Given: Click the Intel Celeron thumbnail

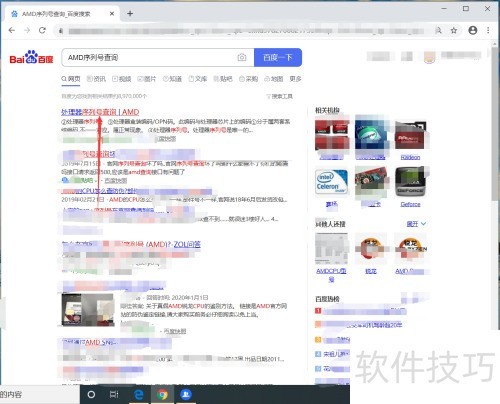Looking at the screenshot, I should click(332, 182).
